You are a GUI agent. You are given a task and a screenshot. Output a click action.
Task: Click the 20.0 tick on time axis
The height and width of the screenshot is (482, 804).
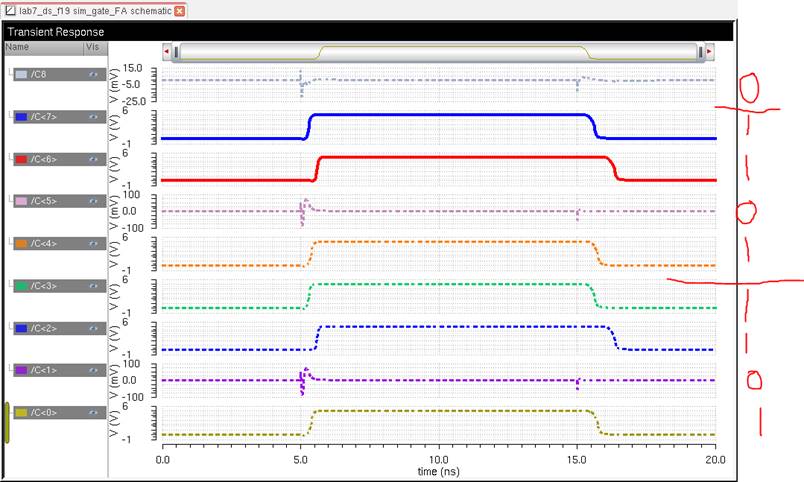[715, 459]
